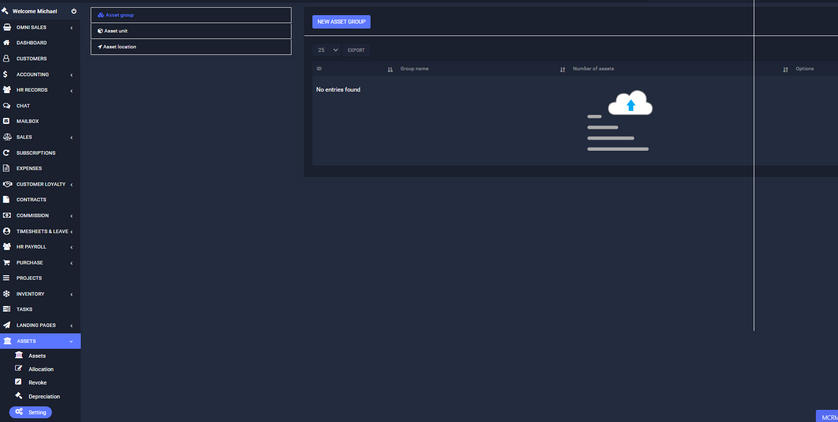
Task: Click the Dashboard home icon
Action: pyautogui.click(x=7, y=43)
